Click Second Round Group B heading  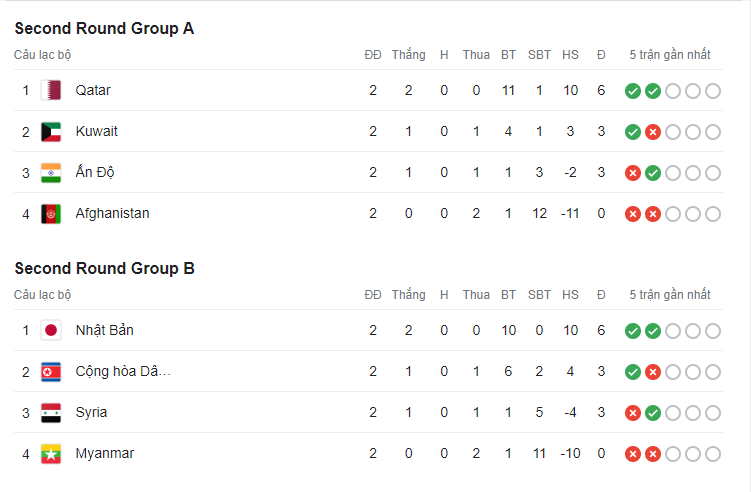[x=104, y=268]
